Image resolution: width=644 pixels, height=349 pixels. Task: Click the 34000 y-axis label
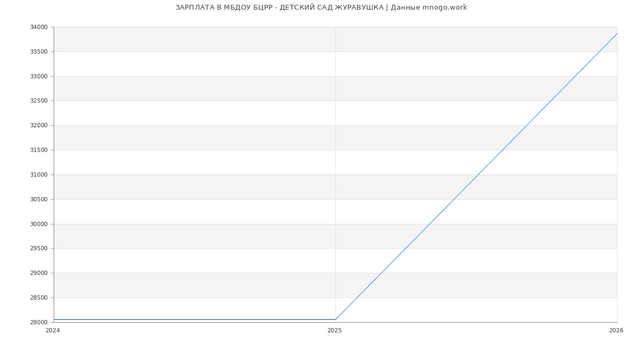click(40, 27)
